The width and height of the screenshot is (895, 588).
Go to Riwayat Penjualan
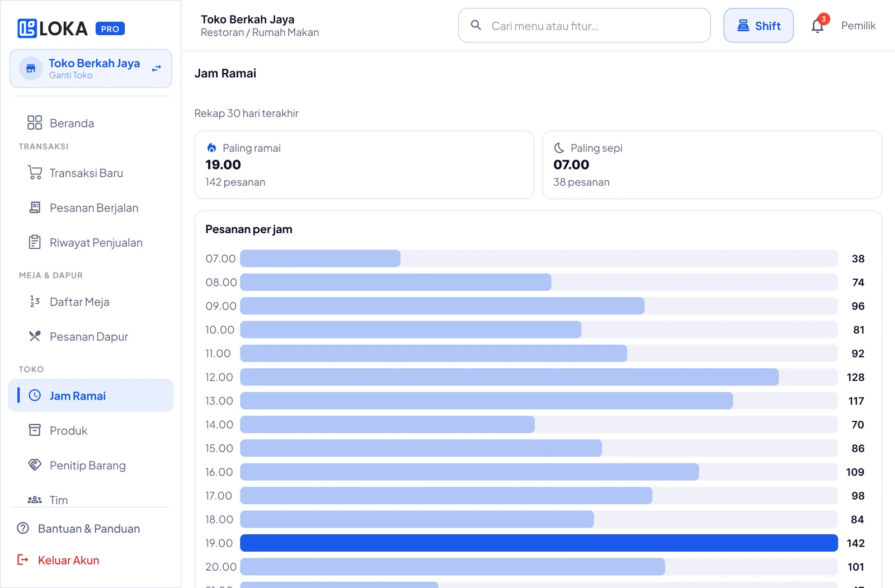point(91,243)
